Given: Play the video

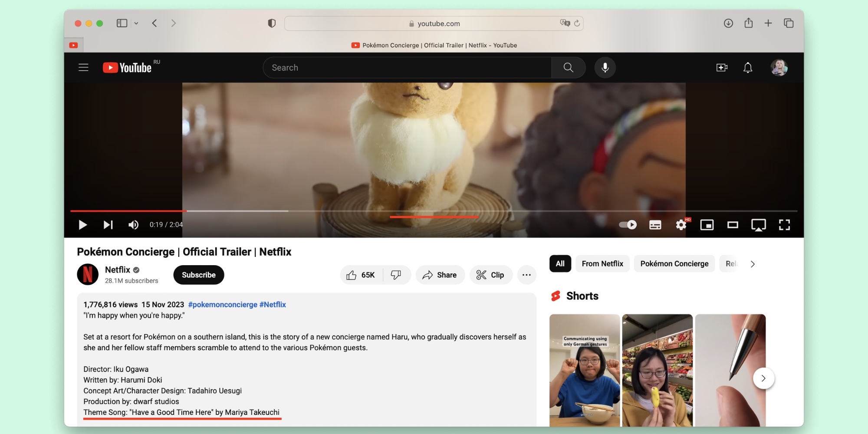Looking at the screenshot, I should coord(82,225).
